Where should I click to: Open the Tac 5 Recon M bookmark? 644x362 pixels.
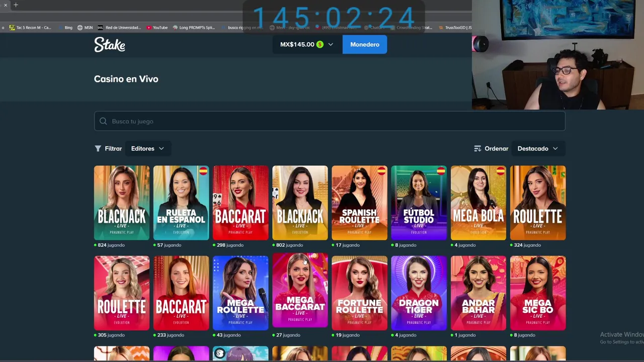click(x=30, y=28)
